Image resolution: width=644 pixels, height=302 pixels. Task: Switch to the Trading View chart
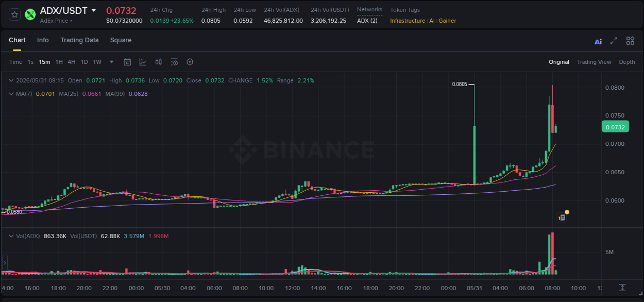(594, 62)
